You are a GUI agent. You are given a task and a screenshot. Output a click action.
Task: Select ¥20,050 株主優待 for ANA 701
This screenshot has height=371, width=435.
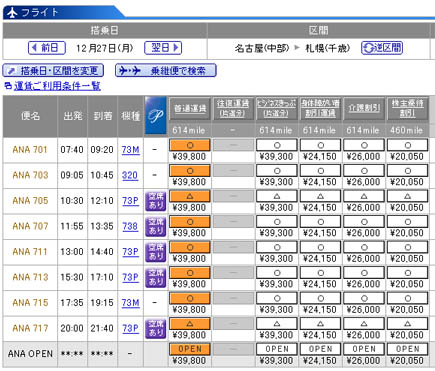tap(407, 145)
